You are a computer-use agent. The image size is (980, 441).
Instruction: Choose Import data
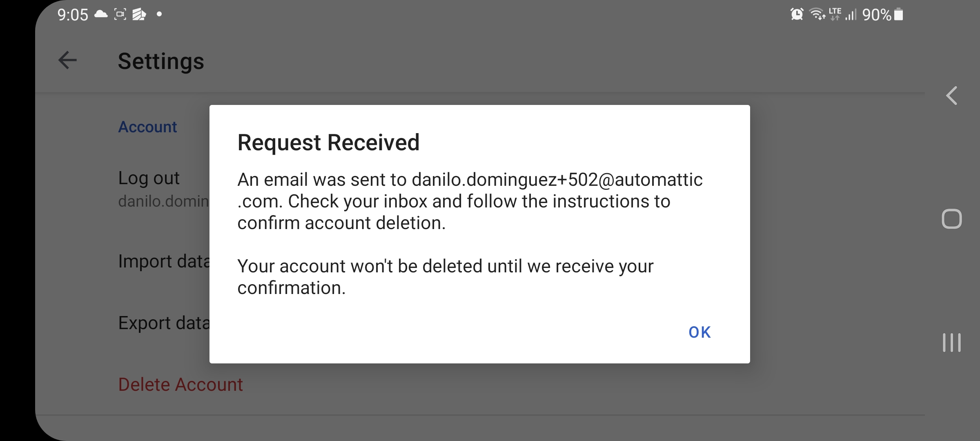pos(165,261)
